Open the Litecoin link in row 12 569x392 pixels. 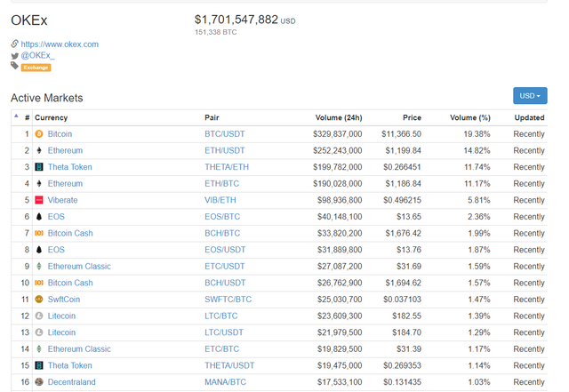[61, 316]
